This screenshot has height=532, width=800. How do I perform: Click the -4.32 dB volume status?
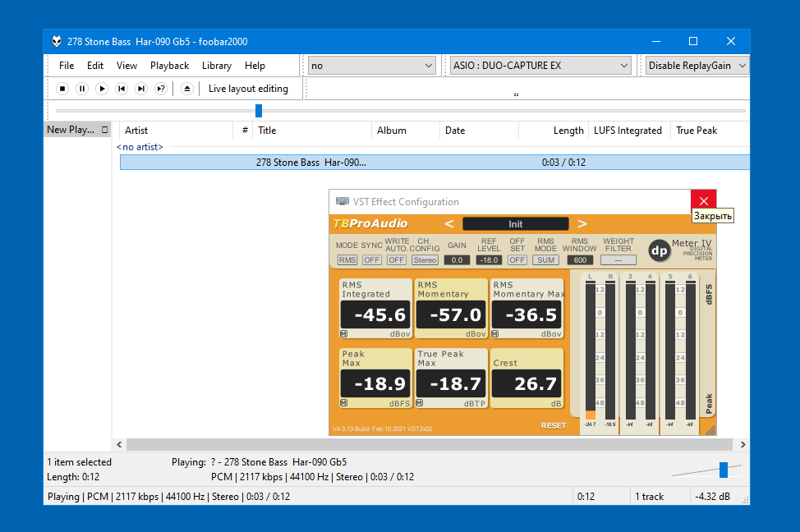(x=712, y=497)
